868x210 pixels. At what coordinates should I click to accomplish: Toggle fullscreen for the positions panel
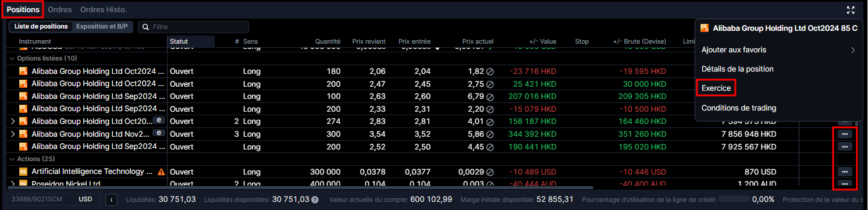(851, 10)
